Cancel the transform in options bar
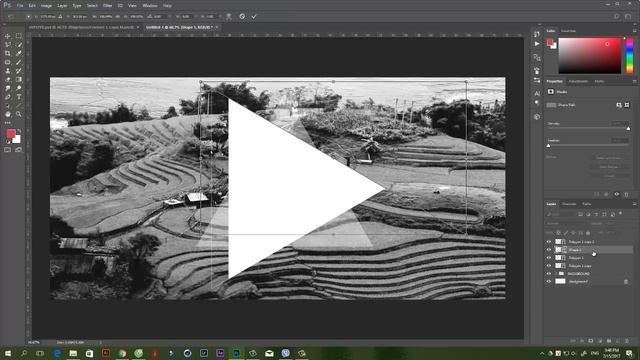 pyautogui.click(x=242, y=16)
